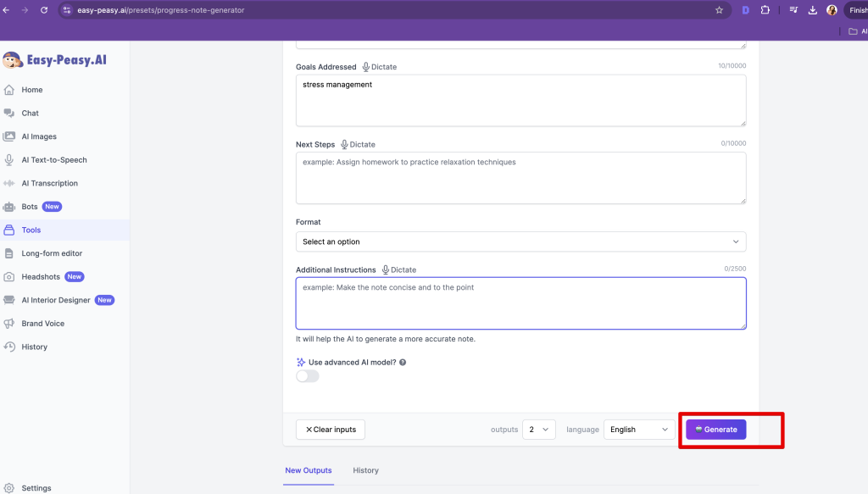Screen dimensions: 868x494
Task: Open Chat from the sidebar icon
Action: coord(9,113)
